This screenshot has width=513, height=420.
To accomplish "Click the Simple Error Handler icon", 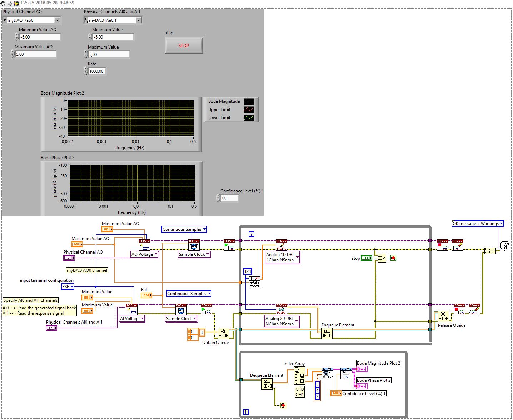I will (505, 246).
